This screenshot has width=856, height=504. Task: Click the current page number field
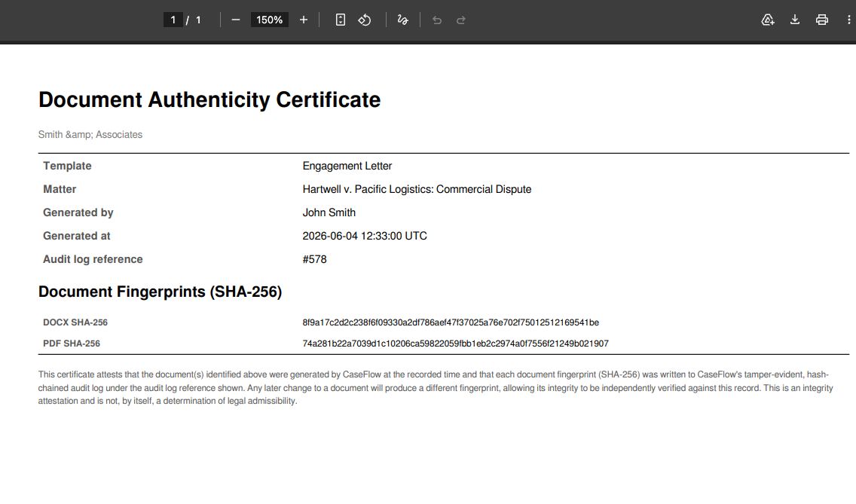(173, 20)
